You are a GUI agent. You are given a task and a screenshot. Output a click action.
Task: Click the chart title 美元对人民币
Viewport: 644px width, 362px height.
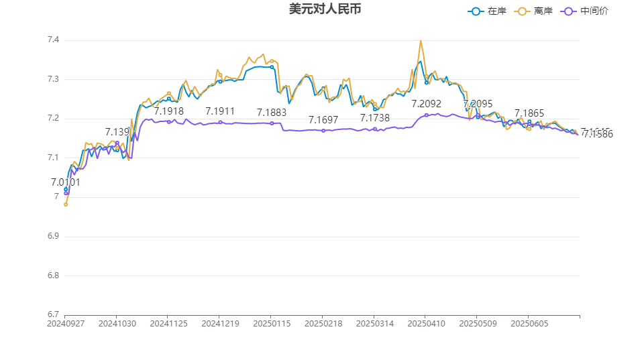(x=320, y=9)
